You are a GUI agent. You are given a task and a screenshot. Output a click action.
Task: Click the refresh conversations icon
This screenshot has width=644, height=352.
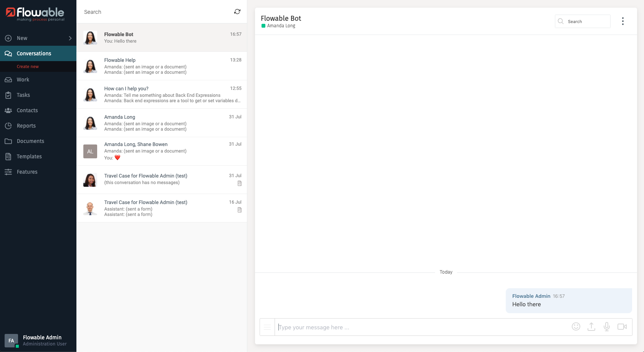point(237,12)
